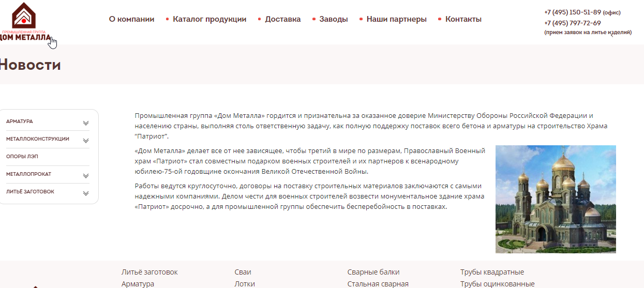
Task: Select Металлопрокат in the sidebar
Action: pos(29,174)
